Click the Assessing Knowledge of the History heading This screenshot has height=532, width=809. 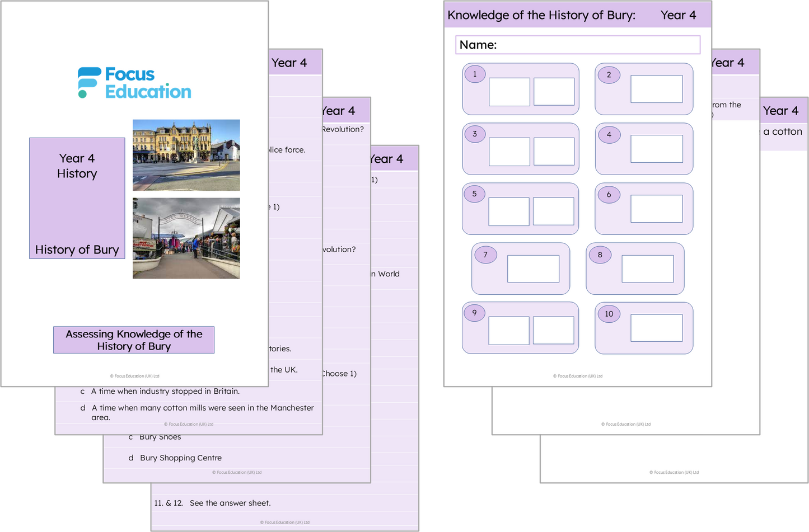134,340
